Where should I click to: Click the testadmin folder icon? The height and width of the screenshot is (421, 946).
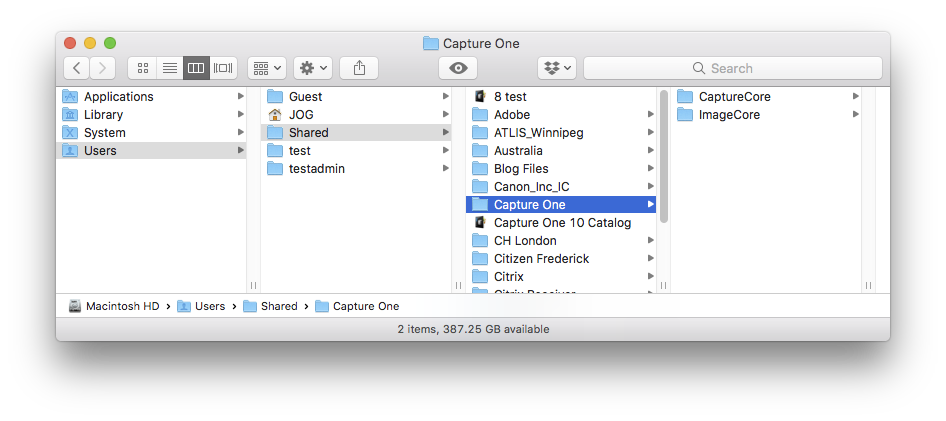275,169
